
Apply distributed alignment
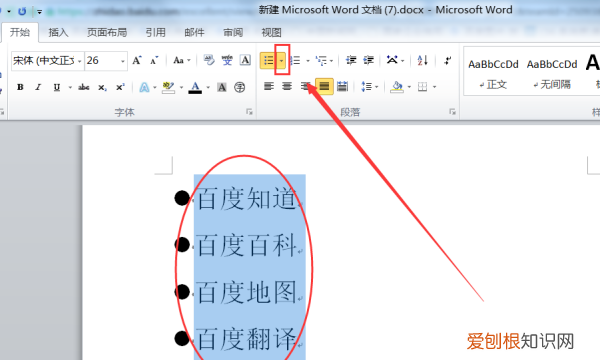coord(342,86)
